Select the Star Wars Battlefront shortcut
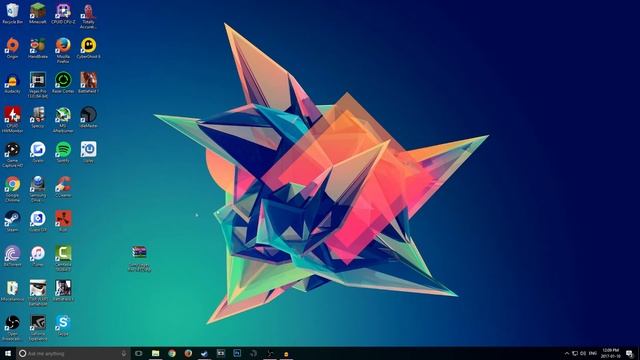This screenshot has width=640, height=360. [x=38, y=293]
